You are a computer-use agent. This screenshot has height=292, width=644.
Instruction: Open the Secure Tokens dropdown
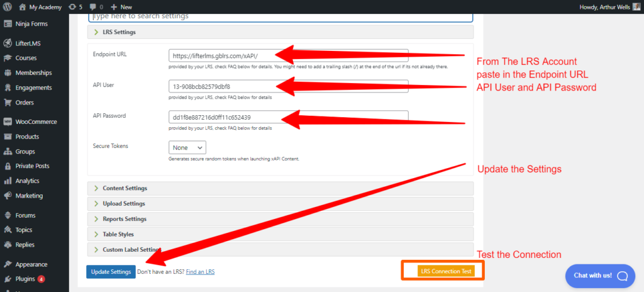187,147
